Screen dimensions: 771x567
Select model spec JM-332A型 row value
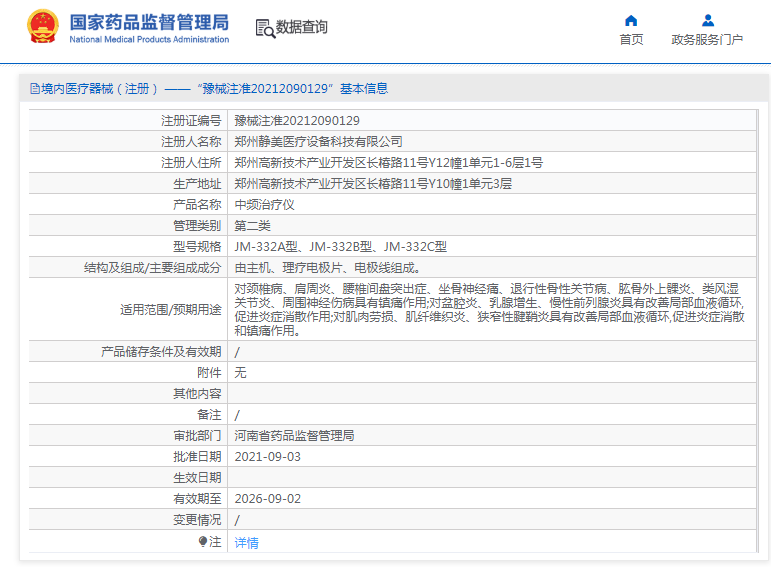(x=340, y=247)
